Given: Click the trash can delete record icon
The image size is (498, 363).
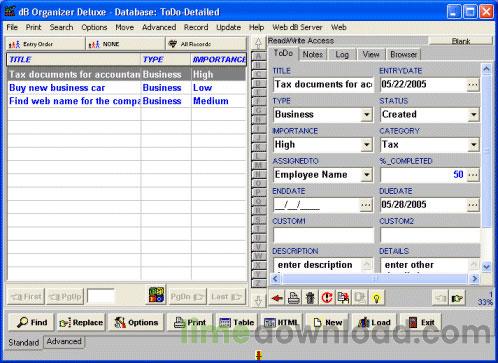Looking at the screenshot, I should pyautogui.click(x=310, y=298).
